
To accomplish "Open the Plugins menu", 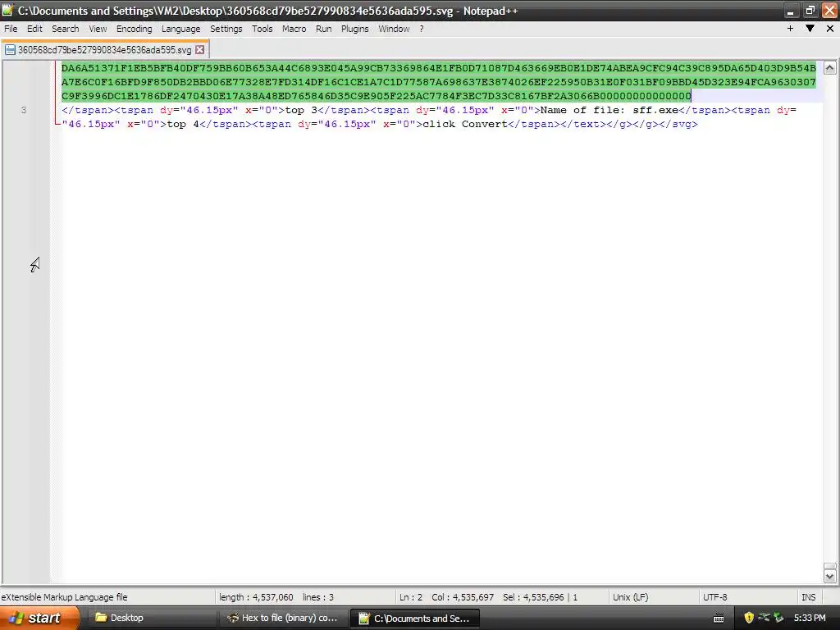I will (x=354, y=29).
